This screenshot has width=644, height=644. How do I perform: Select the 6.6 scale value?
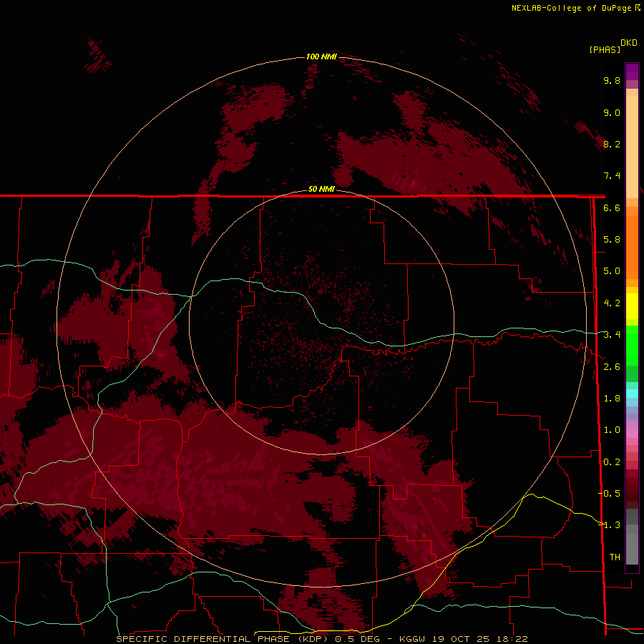click(612, 208)
